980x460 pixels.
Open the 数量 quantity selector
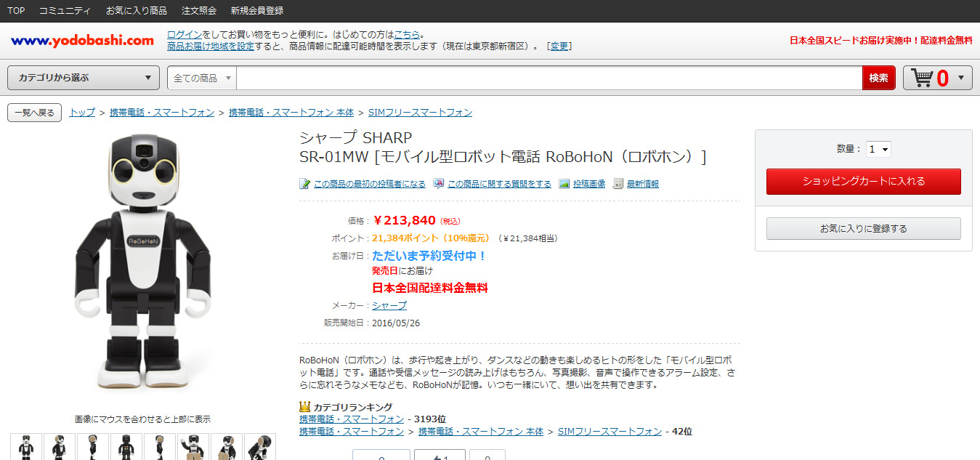878,149
